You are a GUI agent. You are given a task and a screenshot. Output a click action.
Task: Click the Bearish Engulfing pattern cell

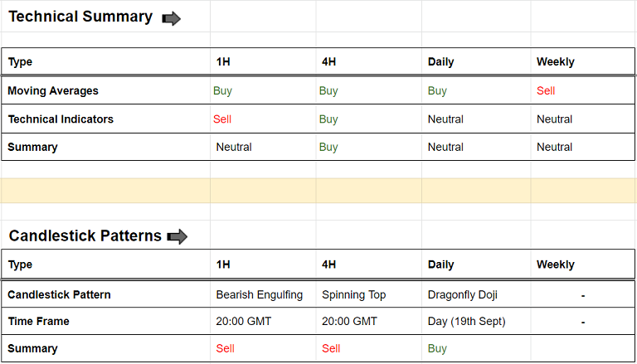[x=260, y=294]
